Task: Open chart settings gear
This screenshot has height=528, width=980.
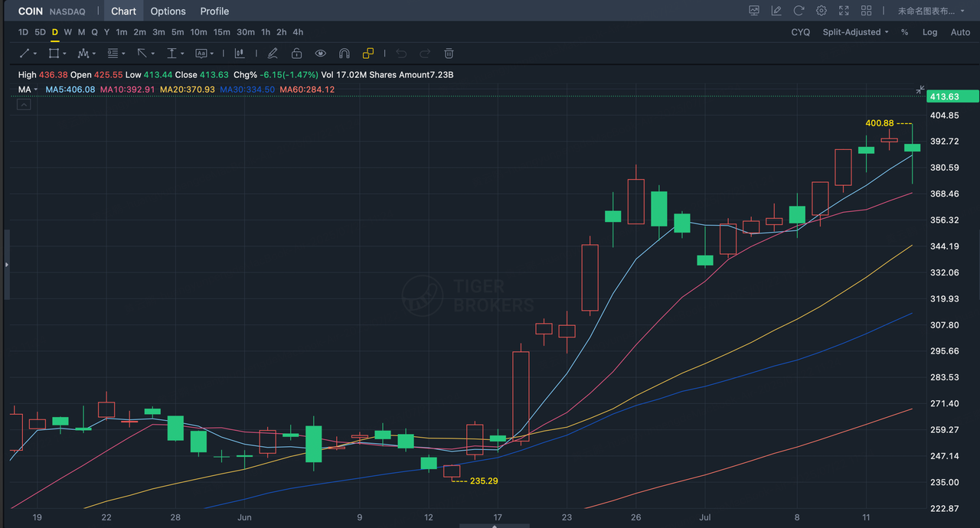Action: [x=822, y=11]
